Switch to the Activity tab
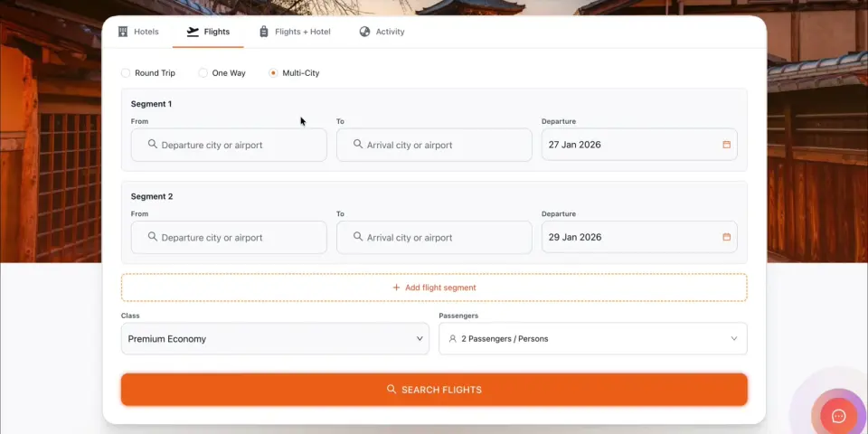Image resolution: width=868 pixels, height=434 pixels. [x=382, y=32]
